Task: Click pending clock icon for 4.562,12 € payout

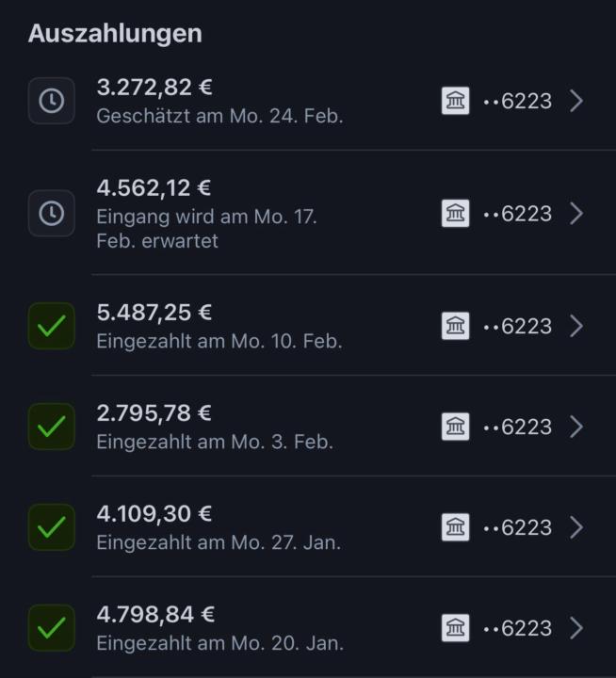Action: click(51, 214)
